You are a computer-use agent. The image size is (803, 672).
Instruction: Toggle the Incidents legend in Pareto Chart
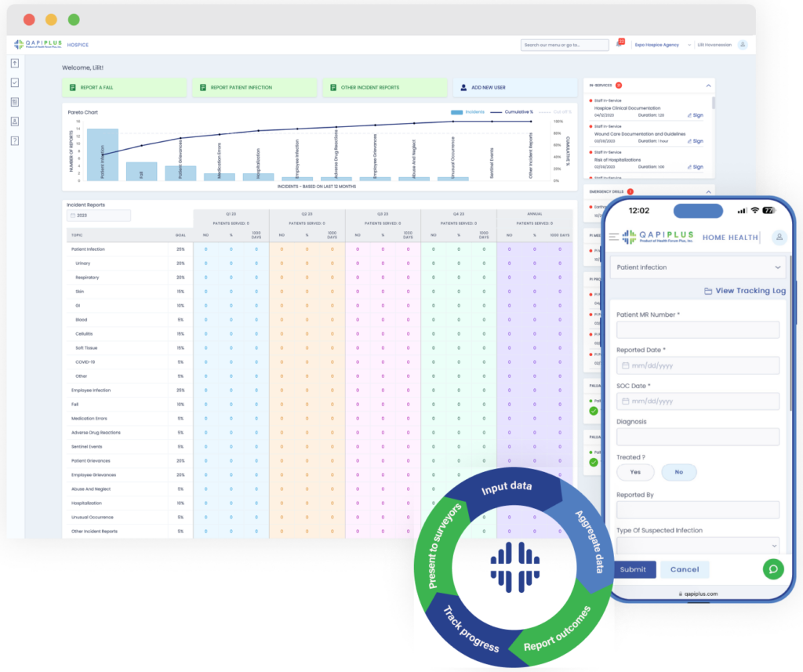(467, 111)
